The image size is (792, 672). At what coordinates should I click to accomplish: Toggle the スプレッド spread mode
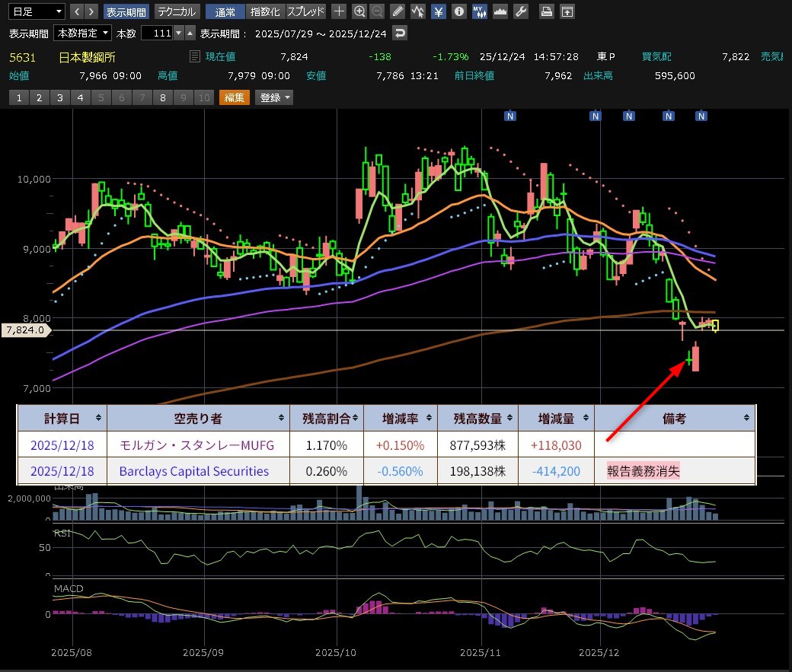306,11
